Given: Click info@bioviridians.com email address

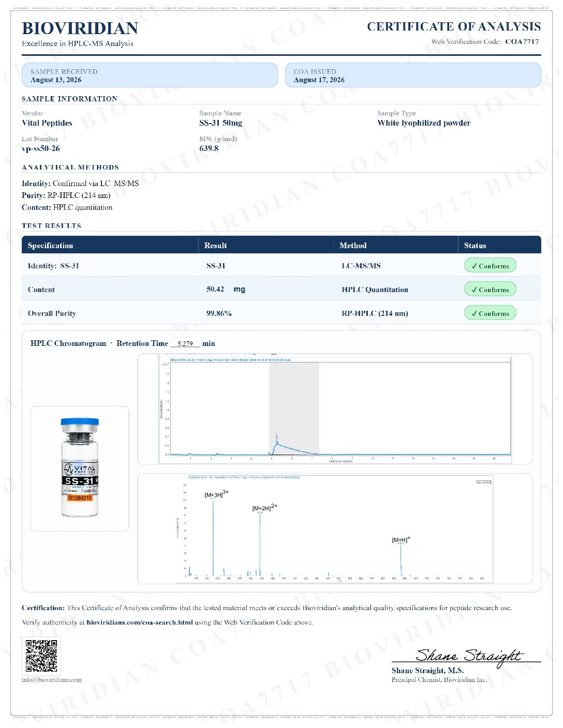Looking at the screenshot, I should pyautogui.click(x=52, y=680).
